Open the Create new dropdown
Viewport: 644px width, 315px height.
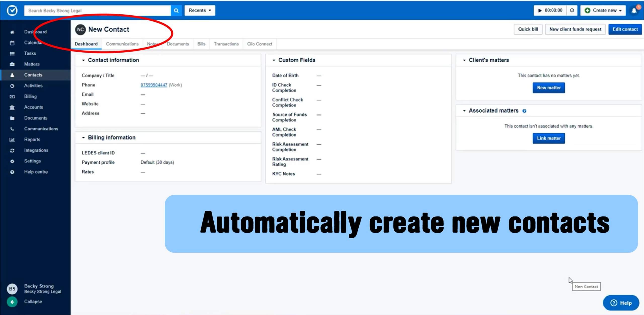(x=603, y=11)
